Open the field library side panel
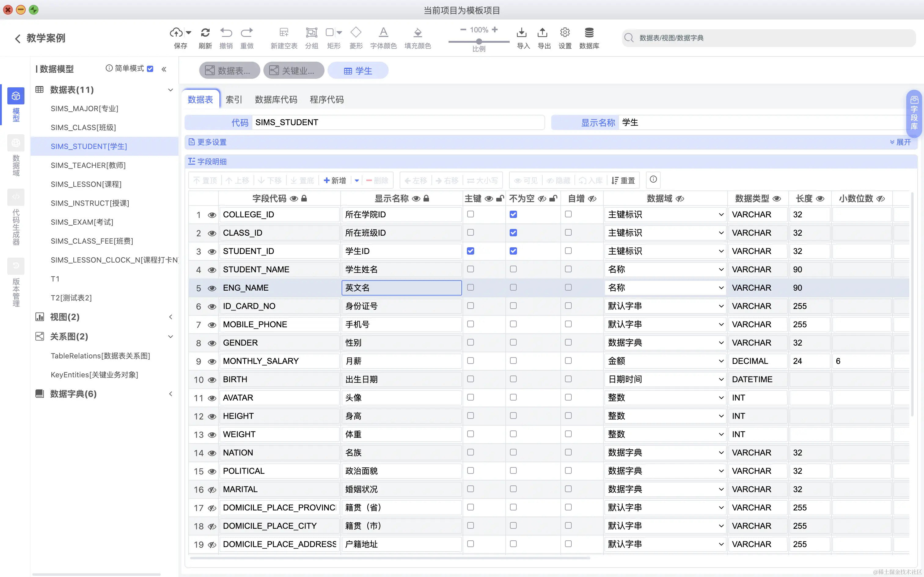Image resolution: width=924 pixels, height=577 pixels. [x=914, y=113]
